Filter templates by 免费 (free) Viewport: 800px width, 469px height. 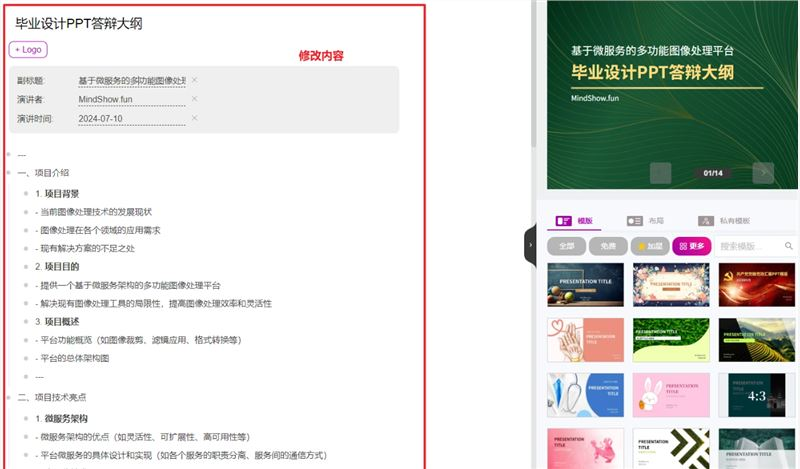608,246
